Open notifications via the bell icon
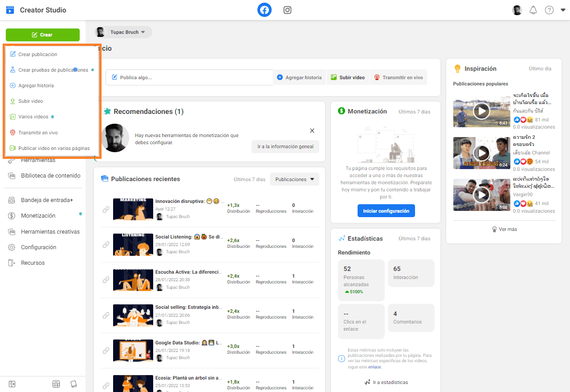Image resolution: width=570 pixels, height=392 pixels. point(533,9)
